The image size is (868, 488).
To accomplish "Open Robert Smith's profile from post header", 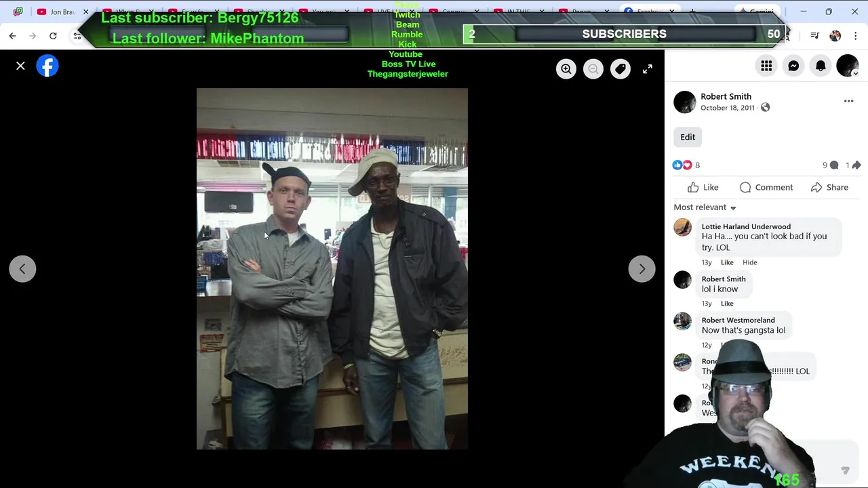I will pyautogui.click(x=726, y=96).
